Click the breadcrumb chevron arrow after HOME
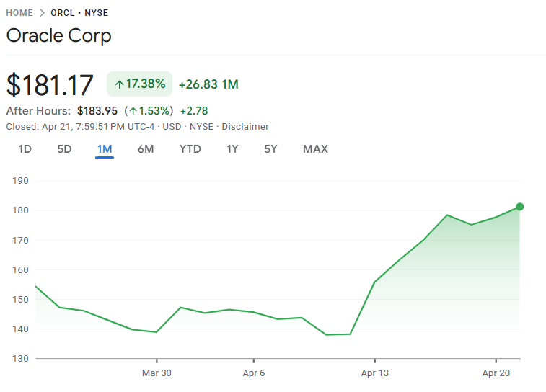546x392 pixels. (42, 13)
